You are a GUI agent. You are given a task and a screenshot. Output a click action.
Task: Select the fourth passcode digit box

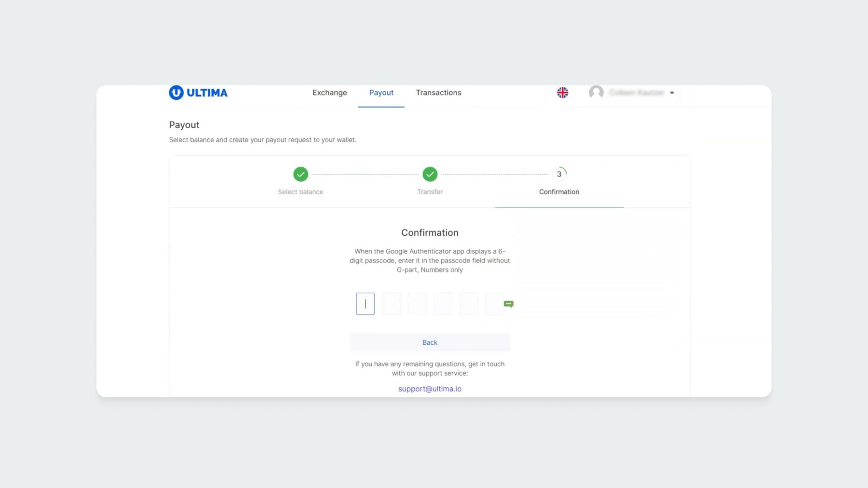(x=443, y=304)
